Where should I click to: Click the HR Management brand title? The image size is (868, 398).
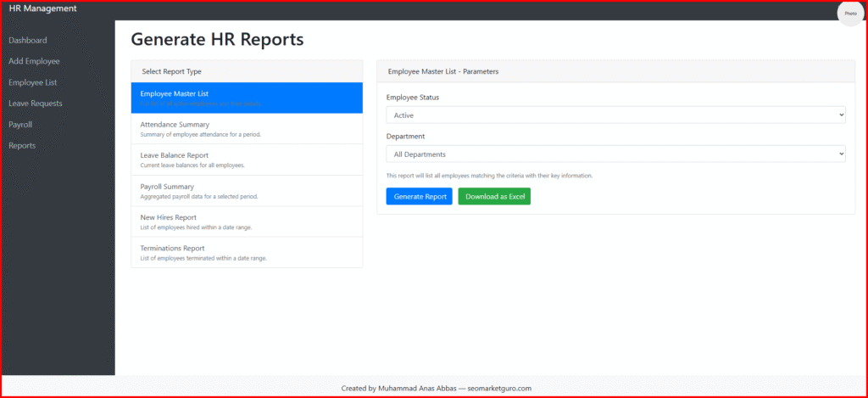coord(42,9)
